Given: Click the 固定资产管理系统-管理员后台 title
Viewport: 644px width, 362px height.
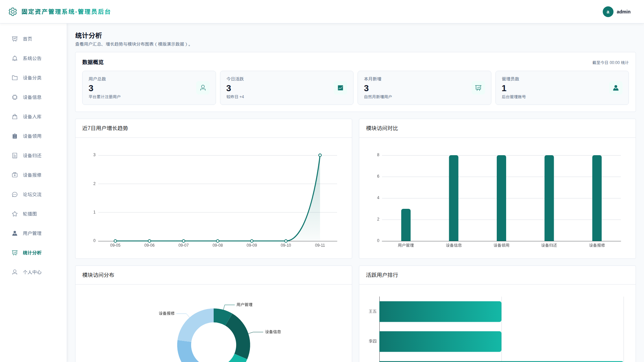Looking at the screenshot, I should click(x=66, y=12).
